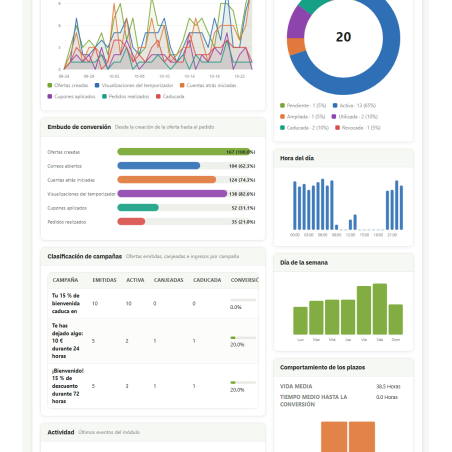Click the 'TIEMPO MEDIO HASTA LA CONVERSIÓN' label

[313, 401]
